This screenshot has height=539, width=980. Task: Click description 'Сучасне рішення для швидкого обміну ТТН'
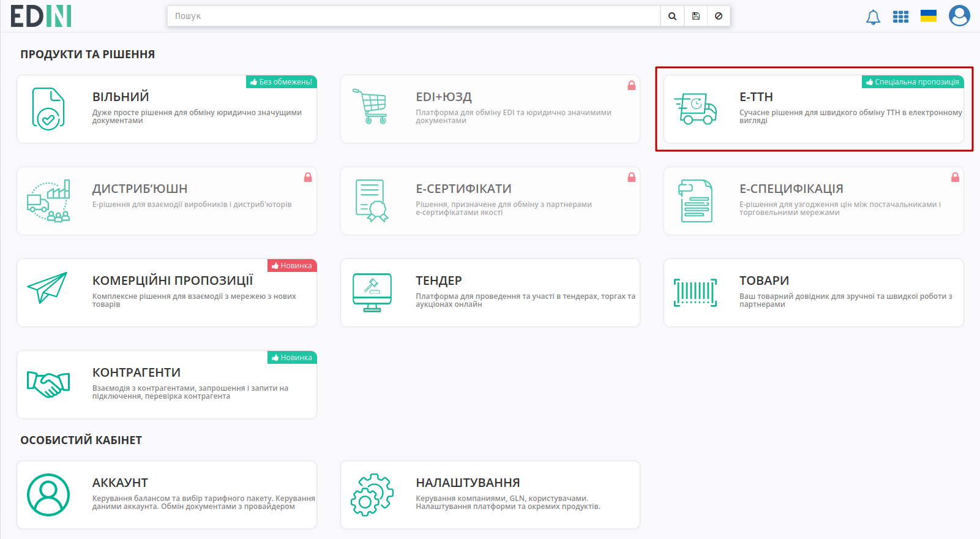[851, 116]
